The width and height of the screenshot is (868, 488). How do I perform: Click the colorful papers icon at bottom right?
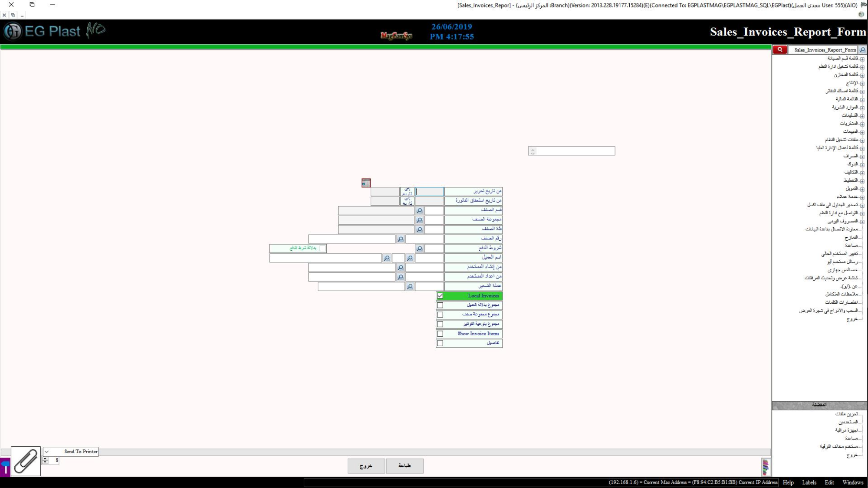coord(766,467)
